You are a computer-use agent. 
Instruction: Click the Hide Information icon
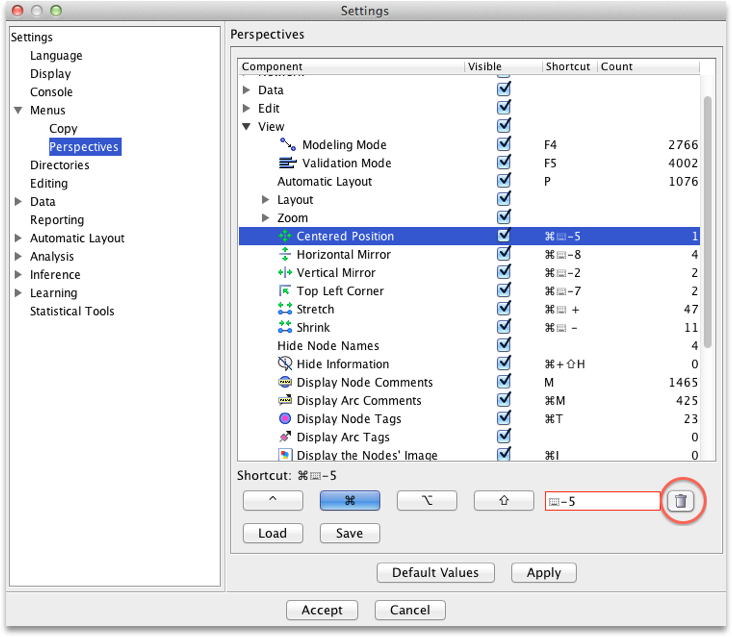(285, 364)
